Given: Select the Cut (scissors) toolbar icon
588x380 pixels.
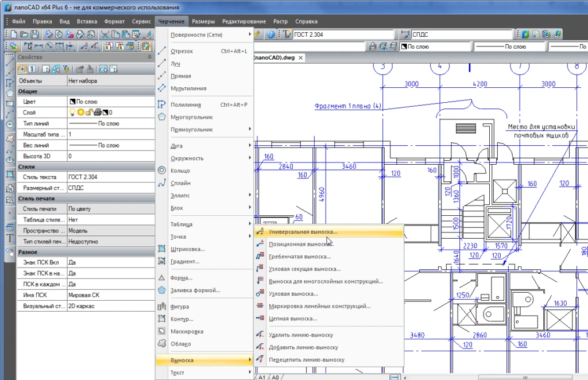Looking at the screenshot, I should pyautogui.click(x=106, y=34).
